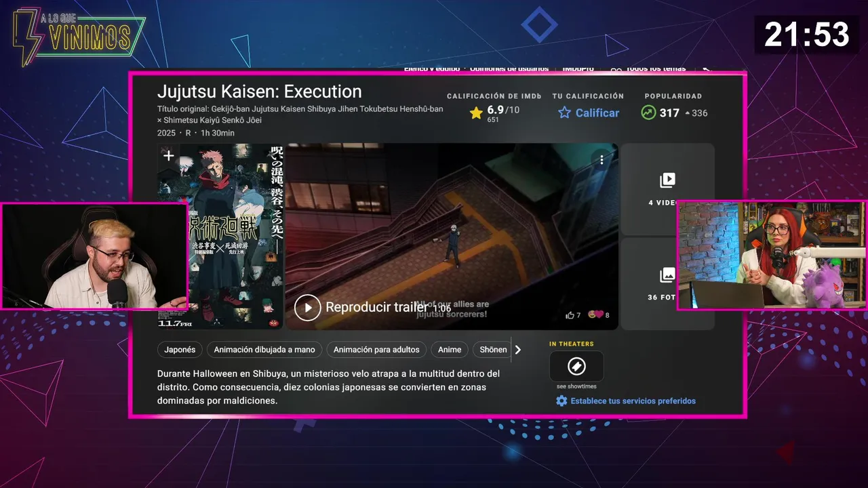868x488 pixels.
Task: Select the 'Animación para adultos' chip
Action: [x=376, y=350]
